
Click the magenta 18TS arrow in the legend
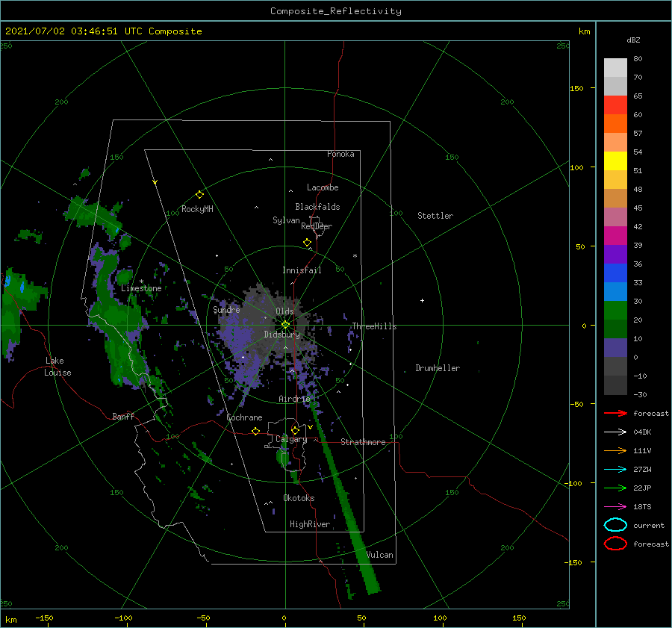(x=615, y=507)
